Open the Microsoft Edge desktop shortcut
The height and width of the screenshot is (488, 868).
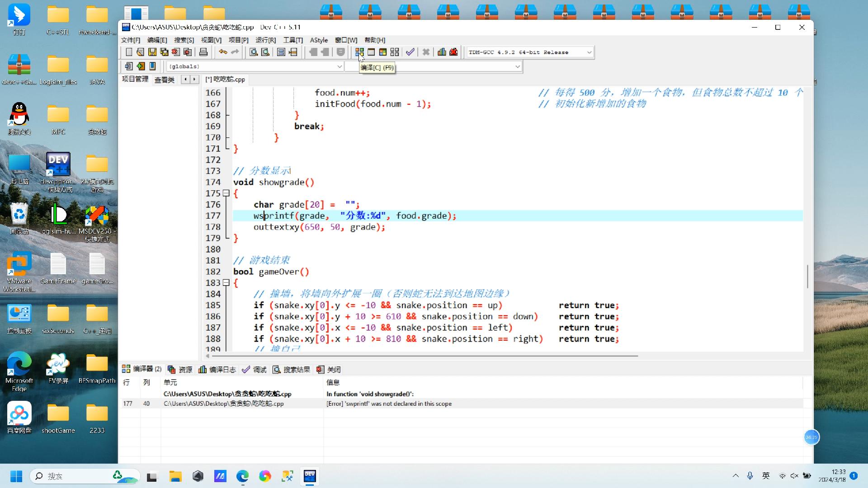[19, 371]
